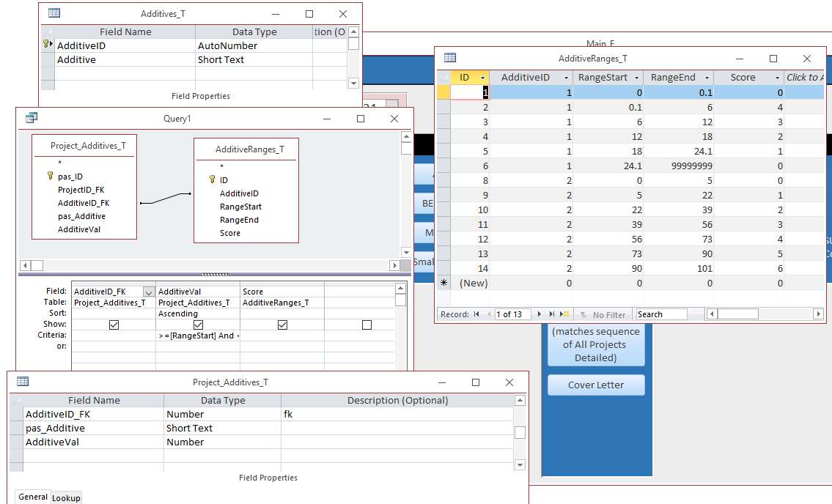Click the 'matches sequence of All Projects Detailed' button
This screenshot has width=832, height=504.
coord(596,344)
